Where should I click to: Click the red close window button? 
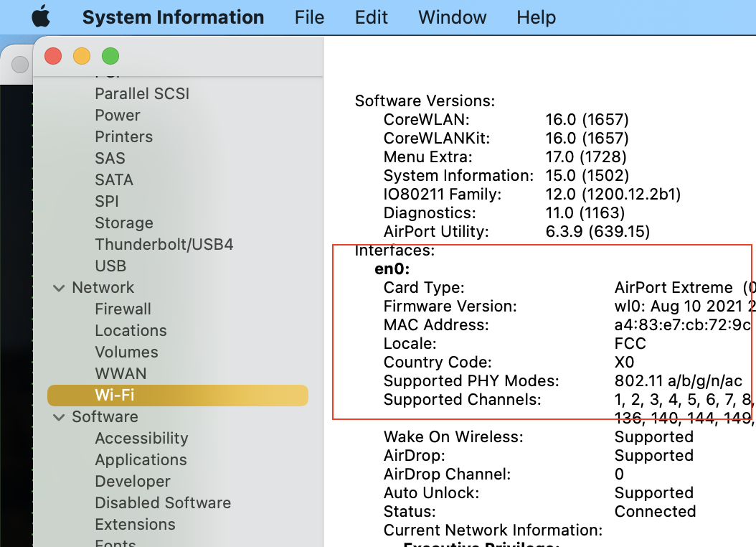(53, 56)
